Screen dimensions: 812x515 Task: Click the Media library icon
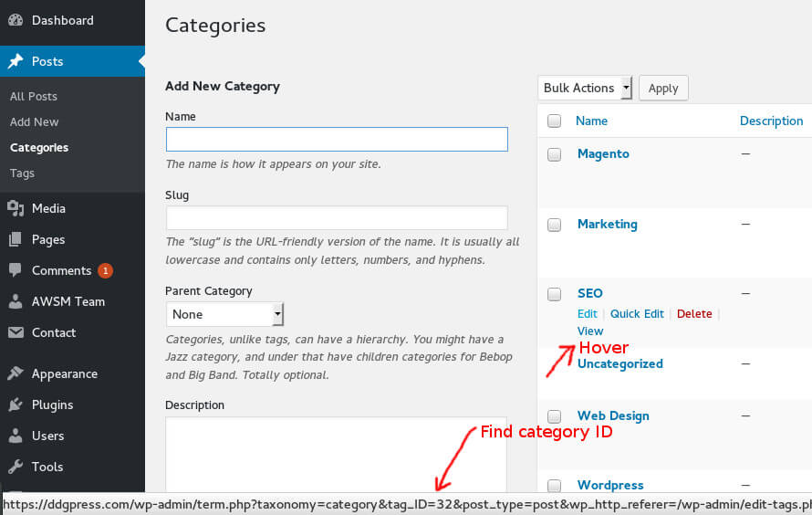(x=16, y=208)
